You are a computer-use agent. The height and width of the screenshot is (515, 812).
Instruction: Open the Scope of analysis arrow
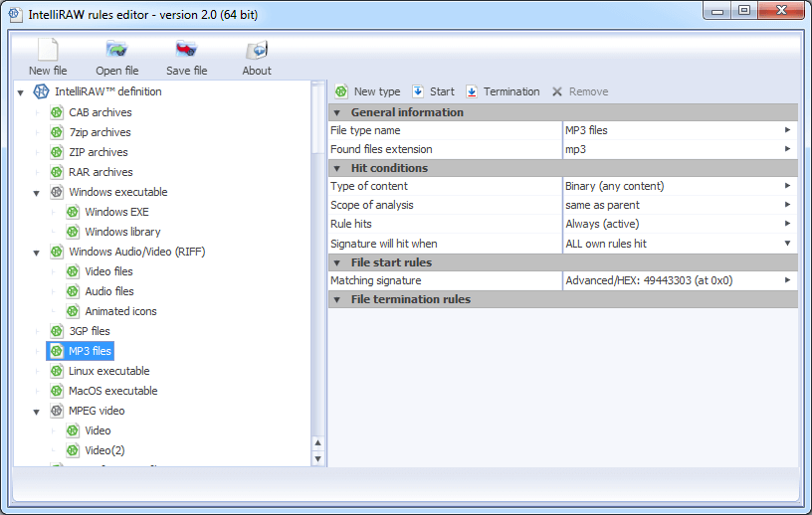[x=787, y=205]
